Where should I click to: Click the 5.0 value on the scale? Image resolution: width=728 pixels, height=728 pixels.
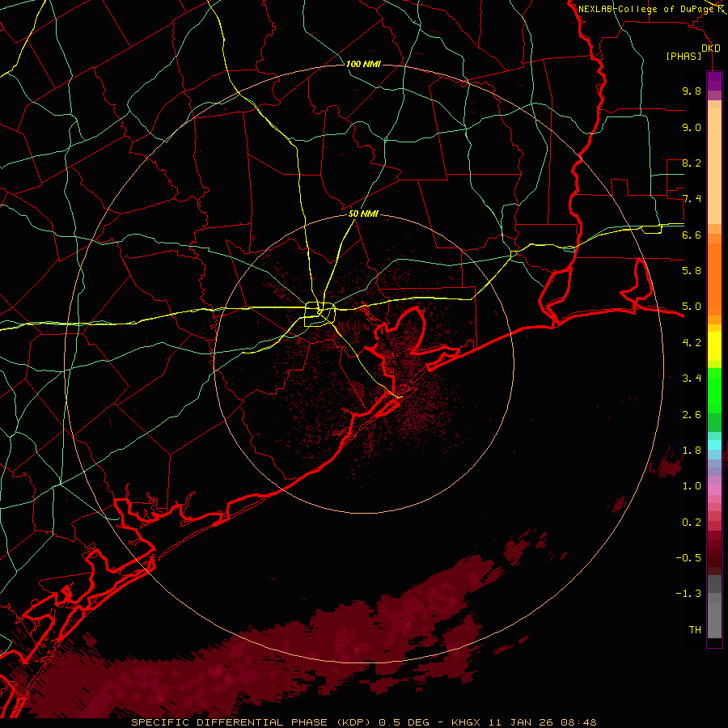(x=692, y=307)
